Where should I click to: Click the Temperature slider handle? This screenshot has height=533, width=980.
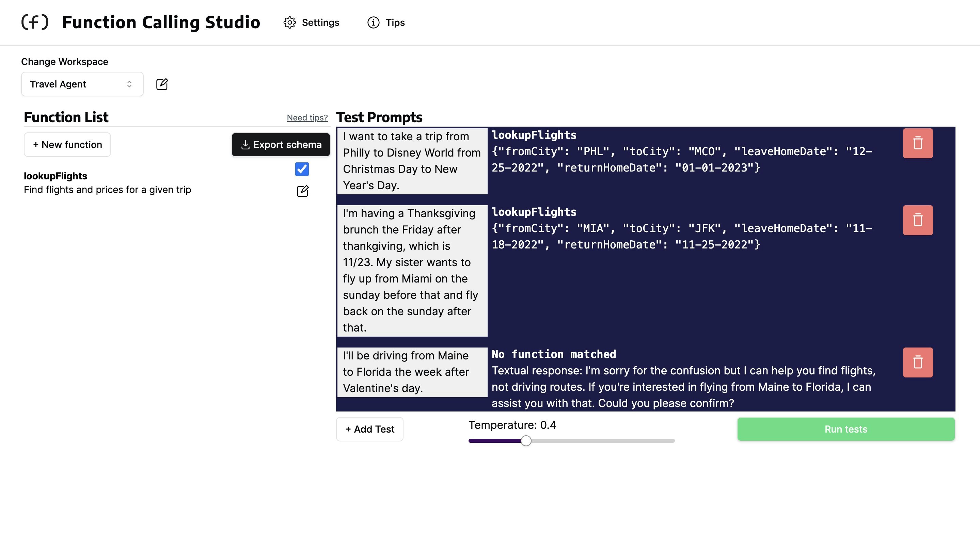526,441
